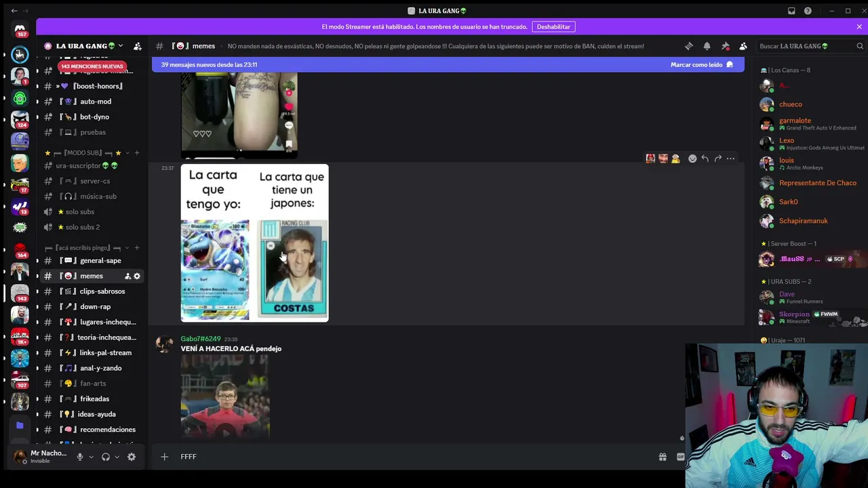This screenshot has height=488, width=868.
Task: Open the threads icon in channel header
Action: pyautogui.click(x=689, y=46)
